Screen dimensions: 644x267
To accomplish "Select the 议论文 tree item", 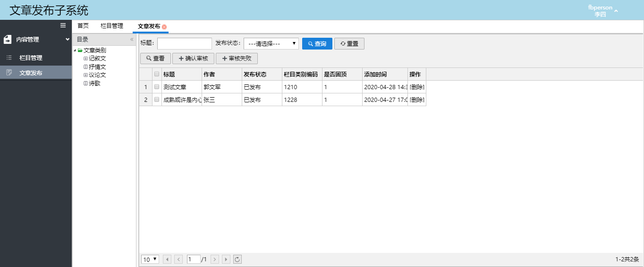I will (x=97, y=75).
